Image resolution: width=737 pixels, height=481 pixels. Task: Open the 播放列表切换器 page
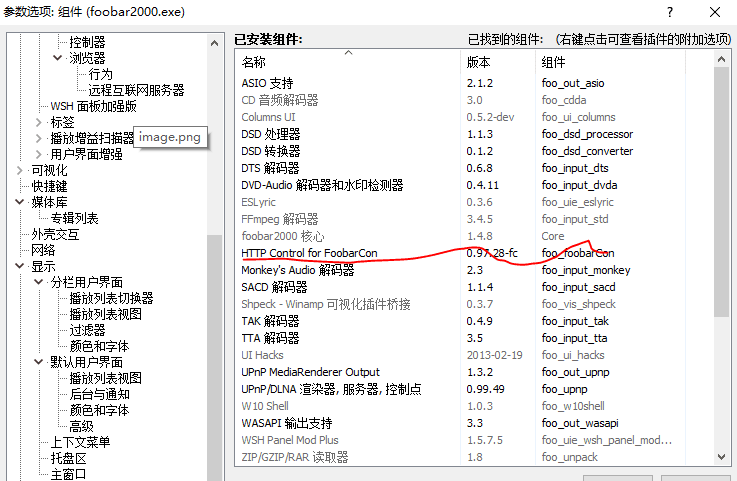[111, 298]
